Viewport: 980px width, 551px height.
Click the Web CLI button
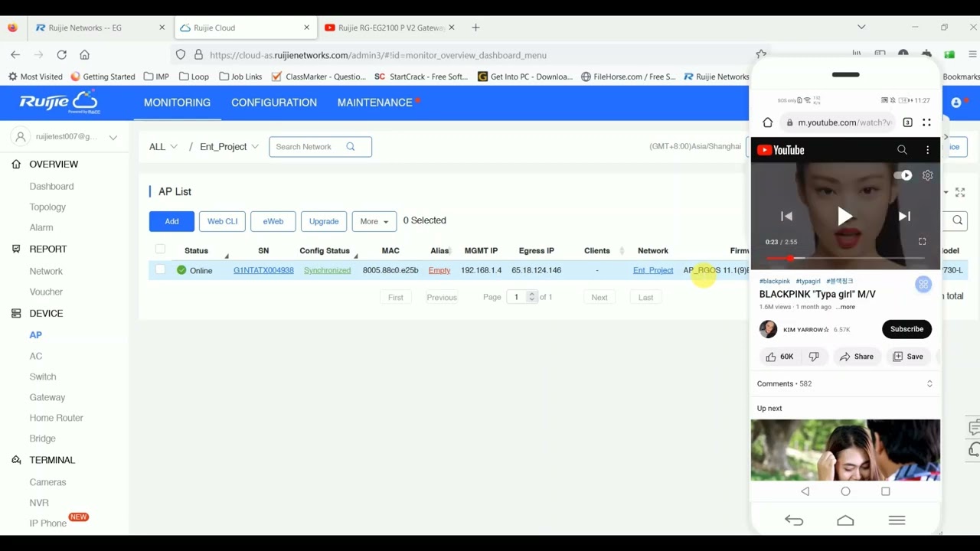223,221
